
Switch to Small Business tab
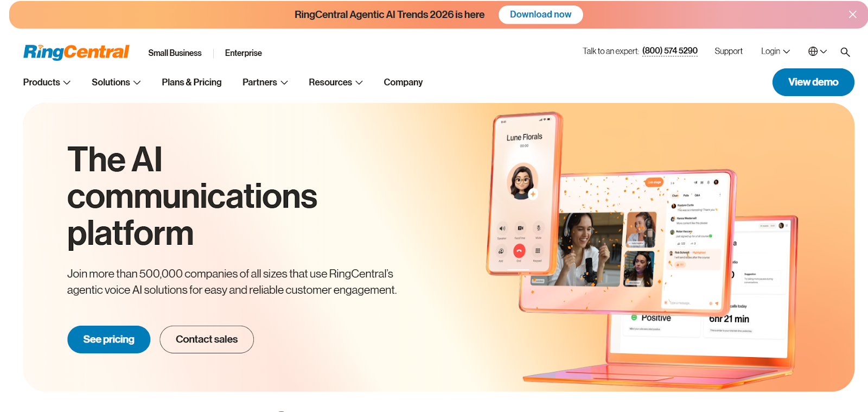click(x=175, y=53)
